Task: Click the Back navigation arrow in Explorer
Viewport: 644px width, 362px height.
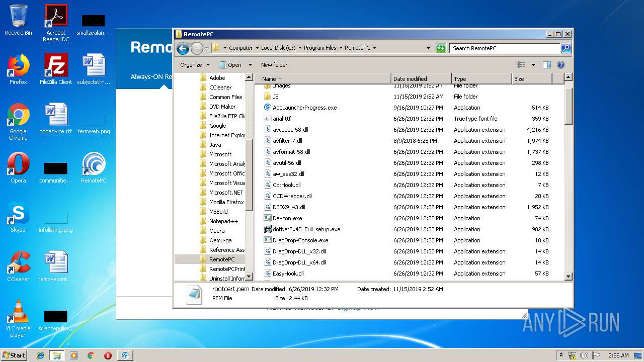Action: point(183,48)
